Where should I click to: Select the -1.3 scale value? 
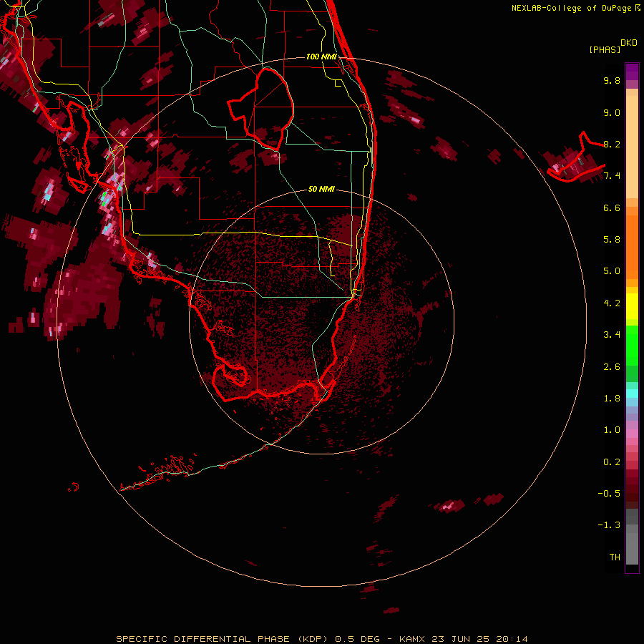(x=609, y=525)
